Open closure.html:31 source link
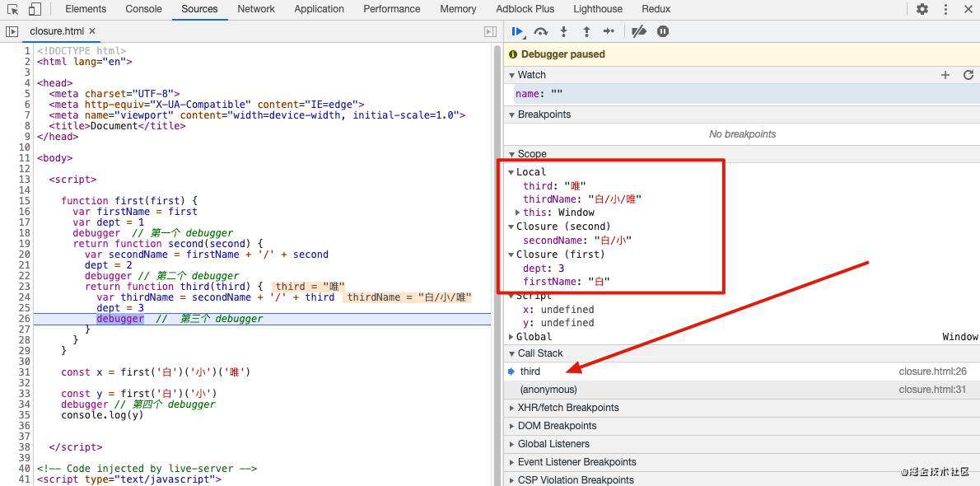The height and width of the screenshot is (486, 980). point(932,390)
